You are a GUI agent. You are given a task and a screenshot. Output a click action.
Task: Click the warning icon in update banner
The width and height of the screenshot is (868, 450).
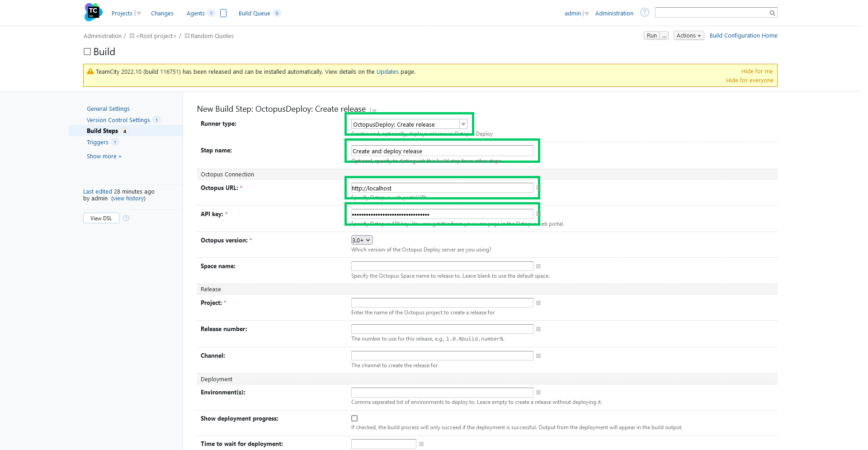point(90,71)
